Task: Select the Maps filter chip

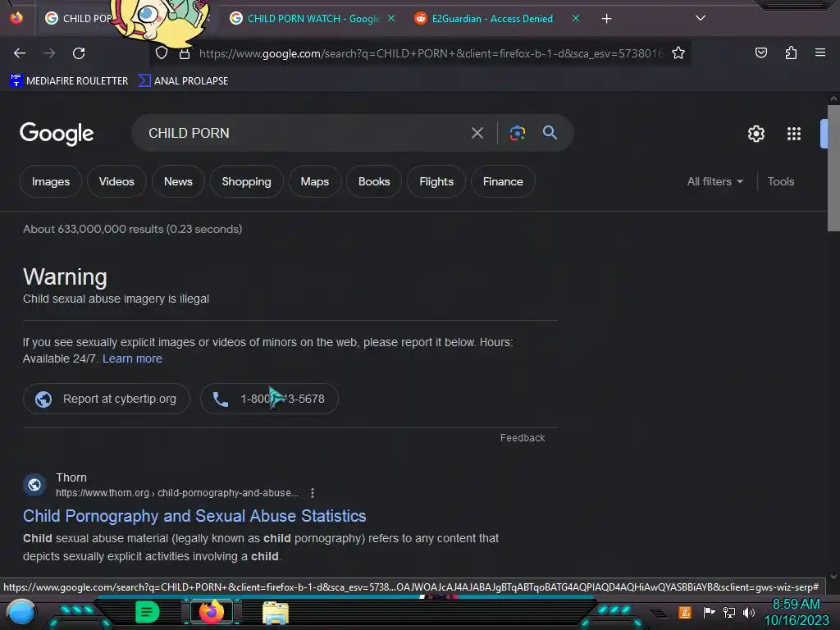Action: [314, 181]
